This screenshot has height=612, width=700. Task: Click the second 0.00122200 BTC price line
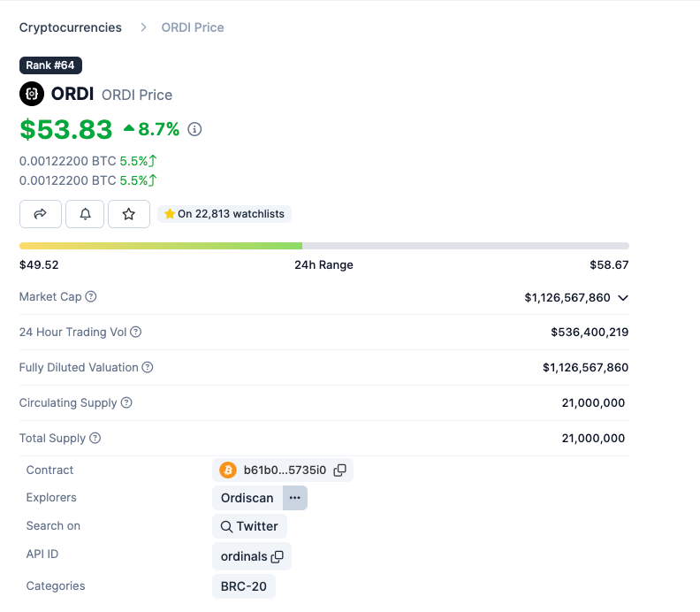[x=88, y=180]
